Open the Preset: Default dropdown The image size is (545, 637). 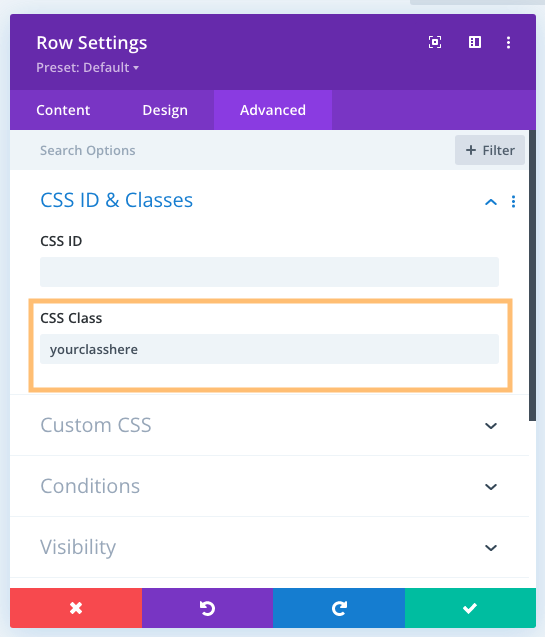(x=87, y=67)
